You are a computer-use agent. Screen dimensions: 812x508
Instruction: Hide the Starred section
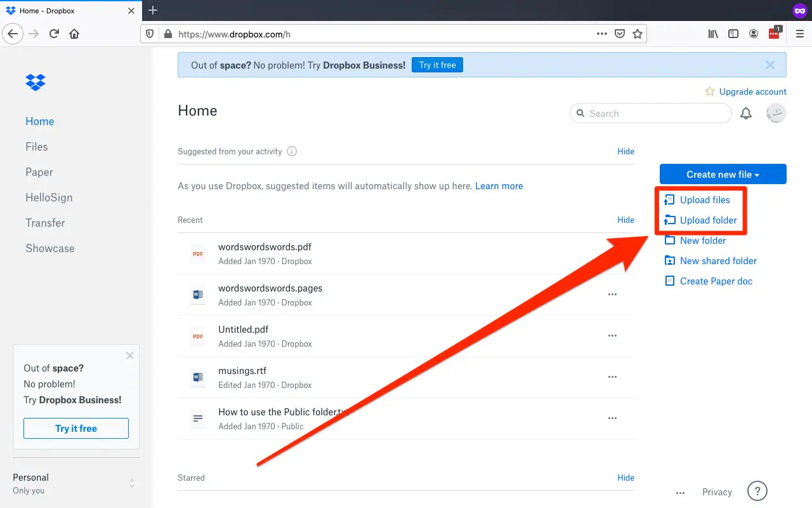[x=625, y=478]
